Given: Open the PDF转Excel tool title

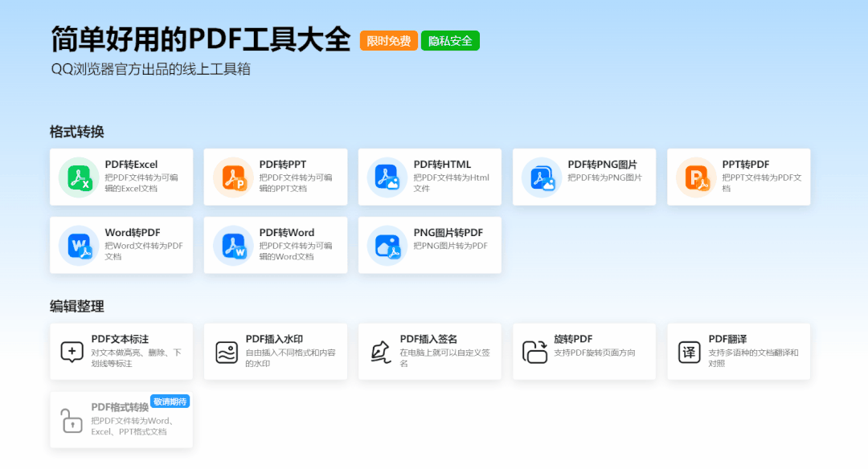Looking at the screenshot, I should pyautogui.click(x=131, y=165).
